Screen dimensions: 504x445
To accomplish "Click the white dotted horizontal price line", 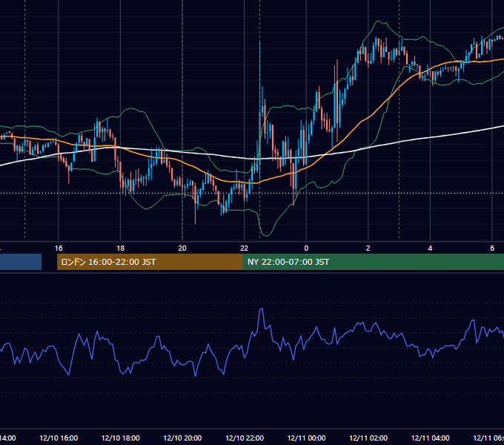I will (x=252, y=194).
